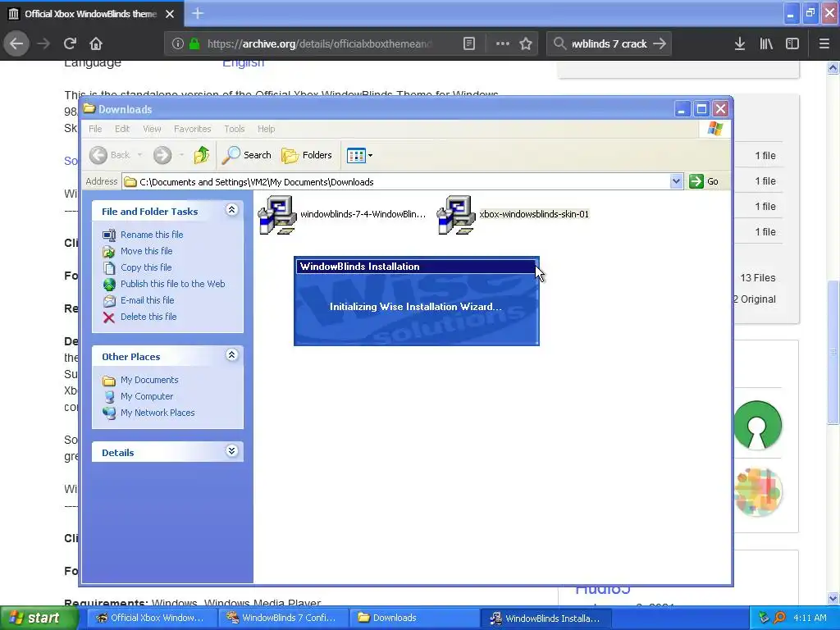Image resolution: width=840 pixels, height=630 pixels.
Task: Click Explorer Forward arrow button
Action: tap(162, 155)
